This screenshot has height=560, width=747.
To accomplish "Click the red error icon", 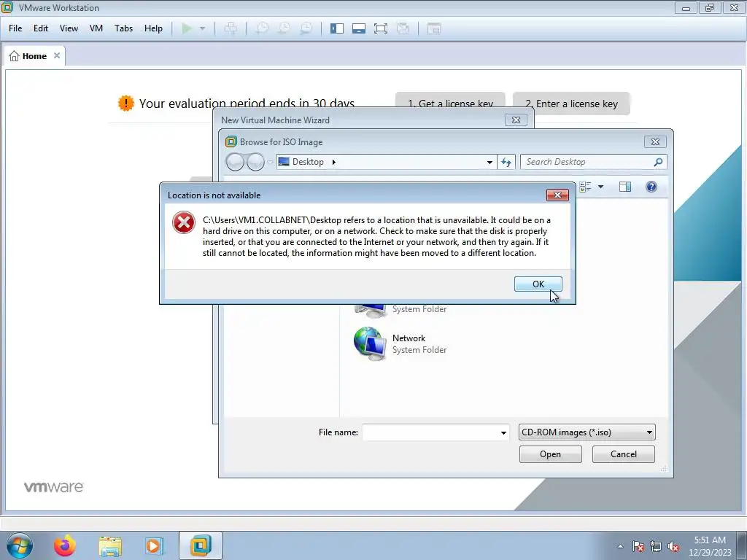I will coord(183,222).
